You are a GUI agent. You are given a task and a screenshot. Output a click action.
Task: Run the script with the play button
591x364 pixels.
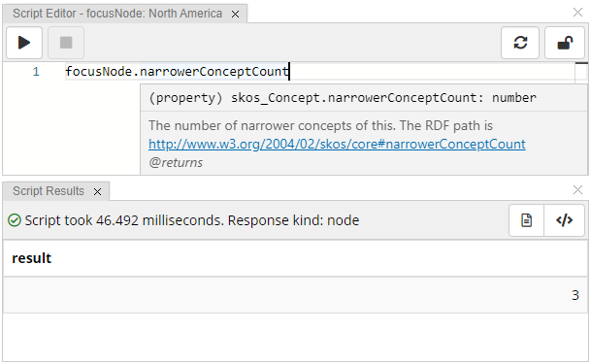click(x=24, y=43)
